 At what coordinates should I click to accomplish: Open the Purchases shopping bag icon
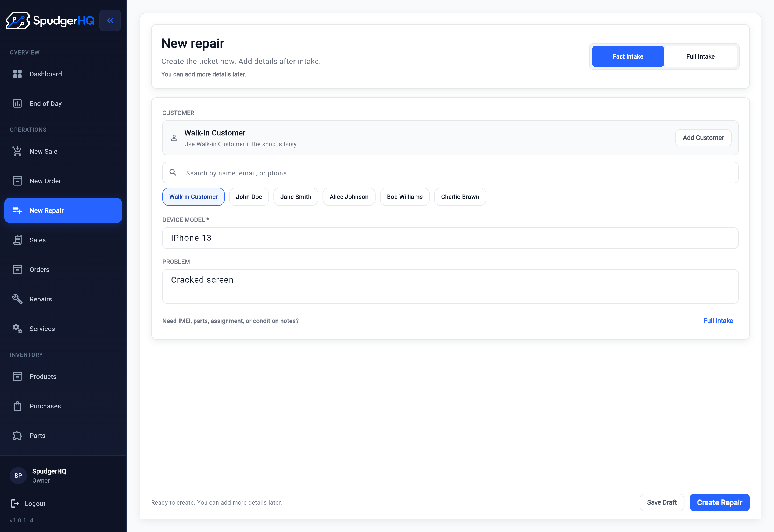[x=17, y=406]
